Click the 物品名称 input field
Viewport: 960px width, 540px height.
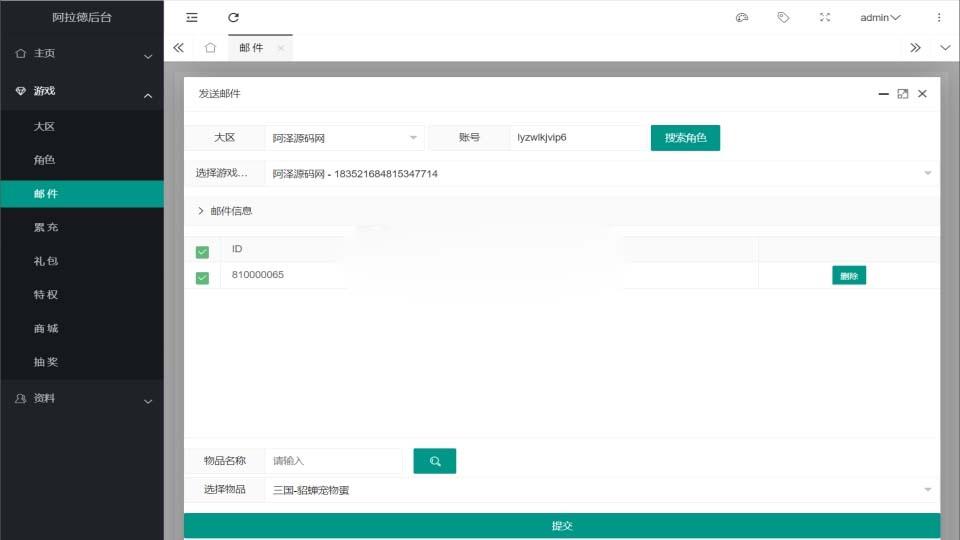click(x=334, y=461)
